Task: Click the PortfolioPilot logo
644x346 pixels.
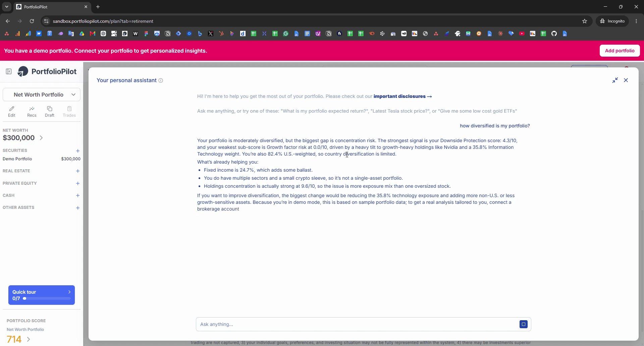Action: (x=47, y=71)
